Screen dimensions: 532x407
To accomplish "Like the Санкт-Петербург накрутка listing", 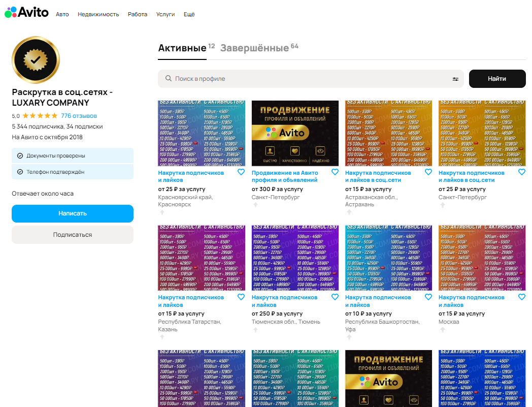I will tap(522, 172).
